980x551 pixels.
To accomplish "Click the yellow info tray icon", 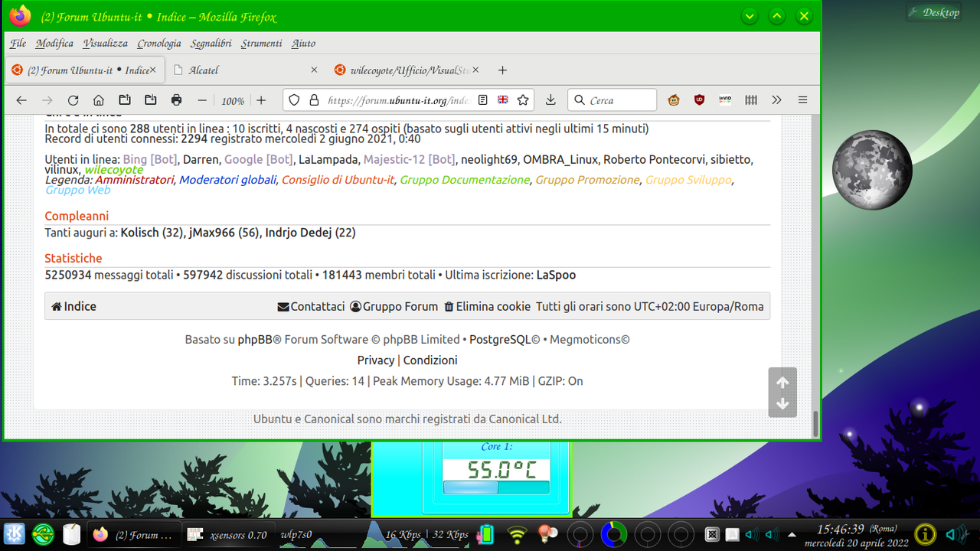I will click(925, 534).
